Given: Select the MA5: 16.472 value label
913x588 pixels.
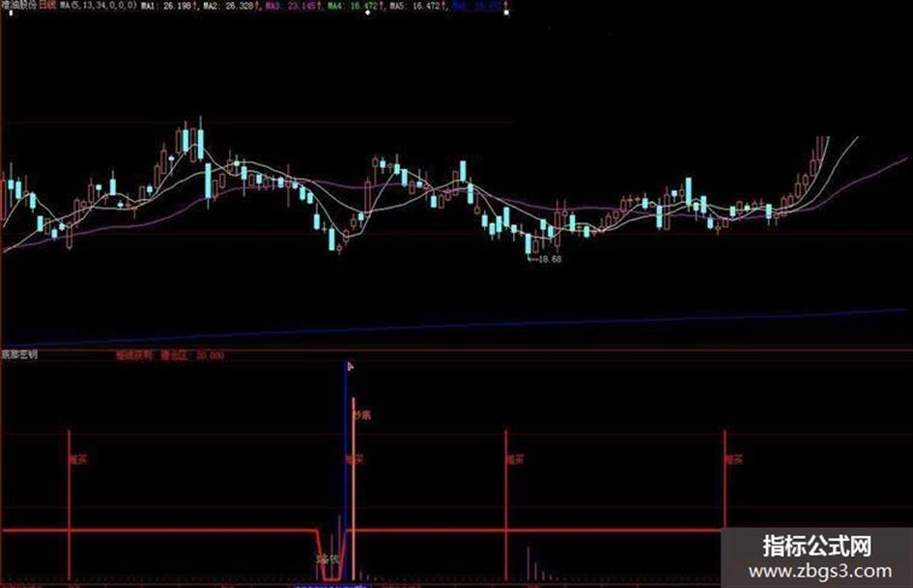Looking at the screenshot, I should [415, 5].
